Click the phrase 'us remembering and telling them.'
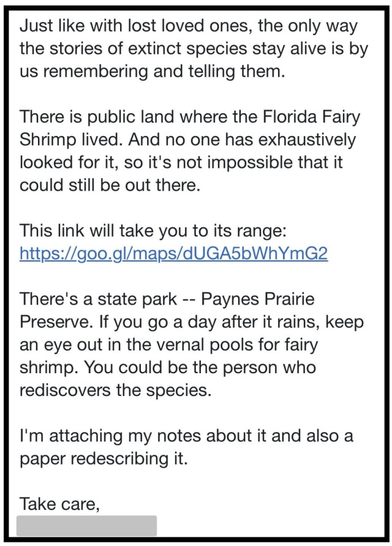This screenshot has height=546, width=392. coord(152,71)
